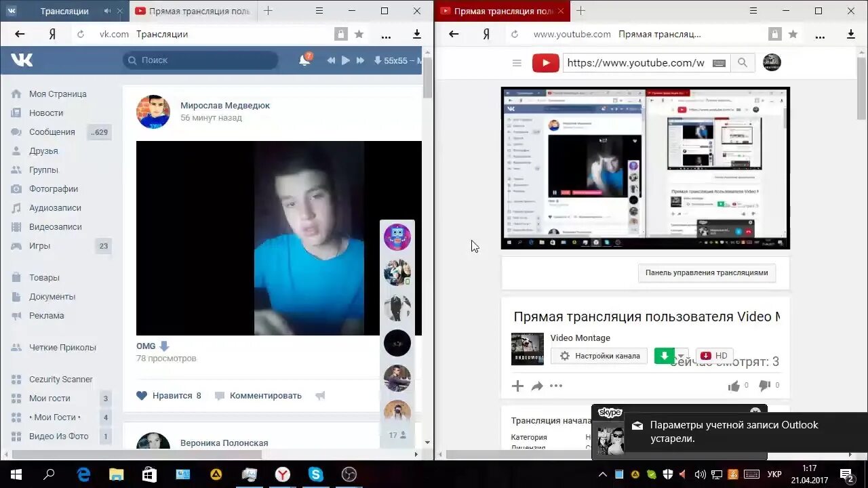Click the VK logo in header
Screen dimensions: 868x488
tap(22, 60)
